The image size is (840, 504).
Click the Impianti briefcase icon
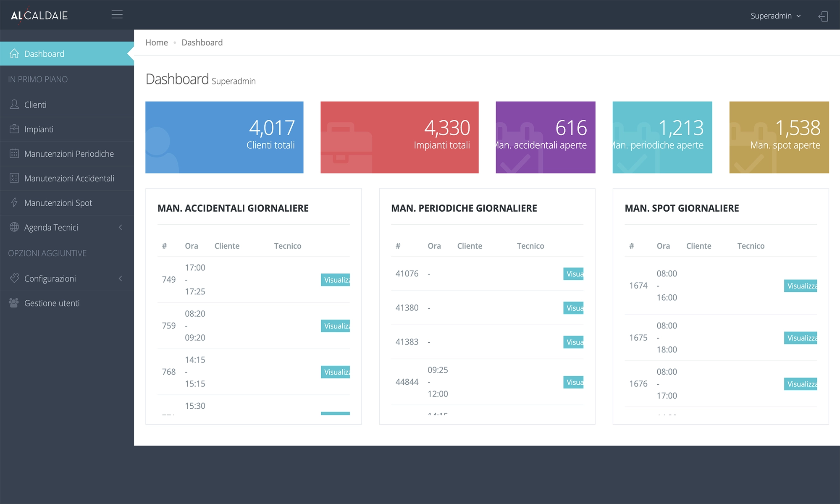pos(14,129)
